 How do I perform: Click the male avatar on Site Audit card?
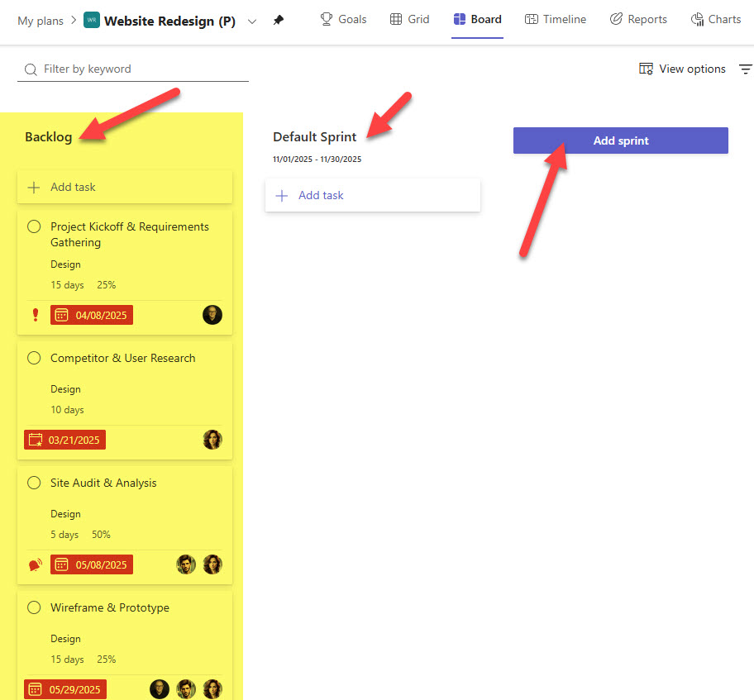click(x=186, y=564)
